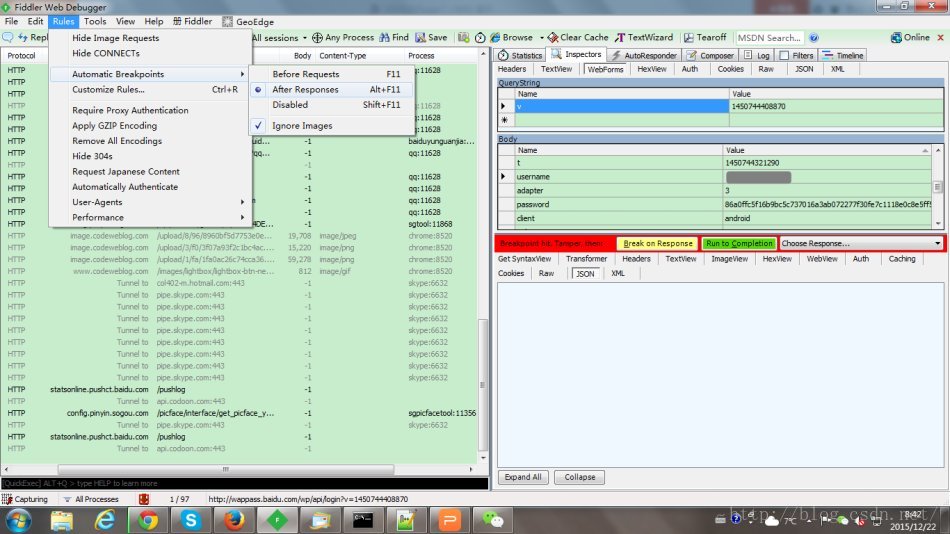Toggle Ignore Images checked option

[331, 125]
